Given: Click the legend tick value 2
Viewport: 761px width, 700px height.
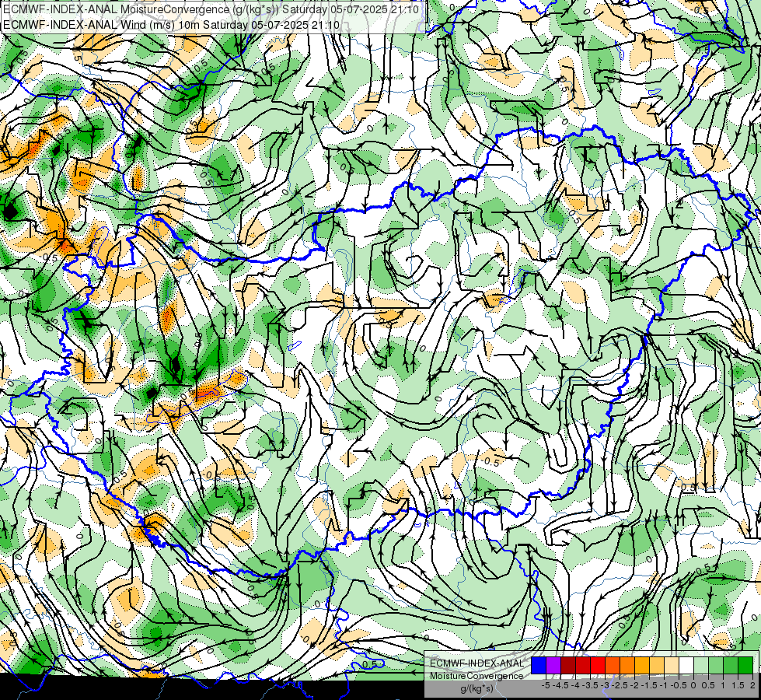Looking at the screenshot, I should [x=752, y=685].
